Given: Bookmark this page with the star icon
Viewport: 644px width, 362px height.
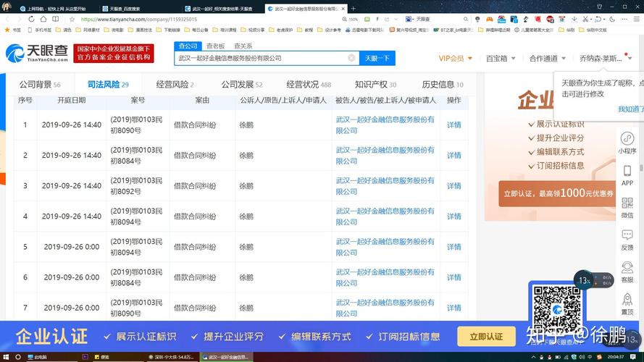Looking at the screenshot, I should [x=72, y=19].
